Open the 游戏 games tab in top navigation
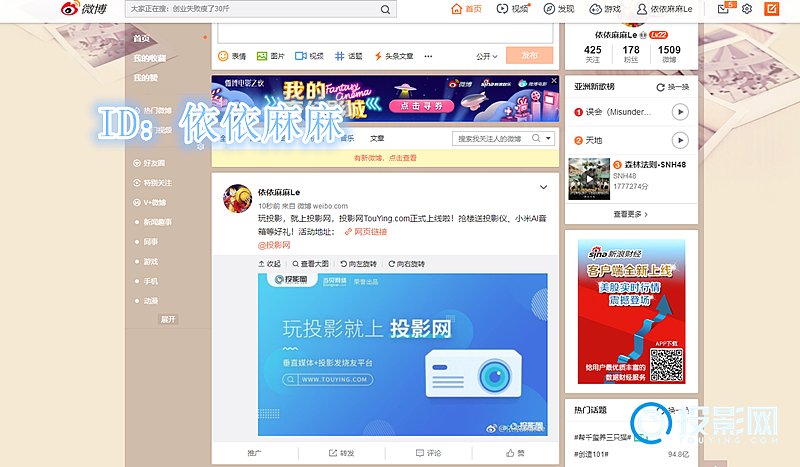The image size is (800, 467). 605,9
